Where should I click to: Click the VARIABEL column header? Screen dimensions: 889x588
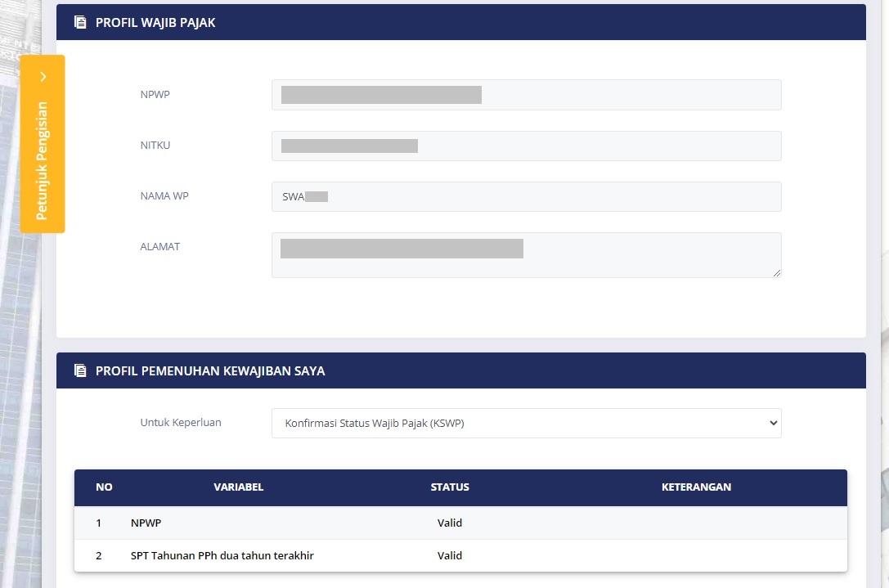(x=238, y=487)
